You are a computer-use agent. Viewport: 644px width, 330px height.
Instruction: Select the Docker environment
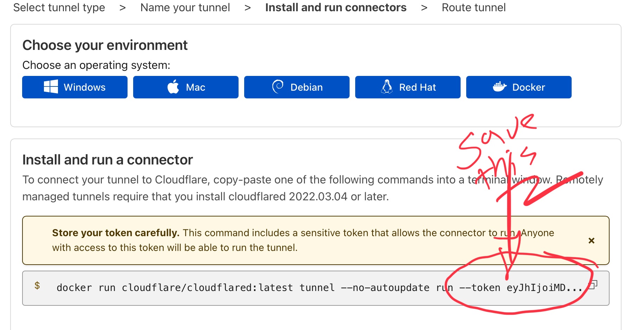pos(519,87)
